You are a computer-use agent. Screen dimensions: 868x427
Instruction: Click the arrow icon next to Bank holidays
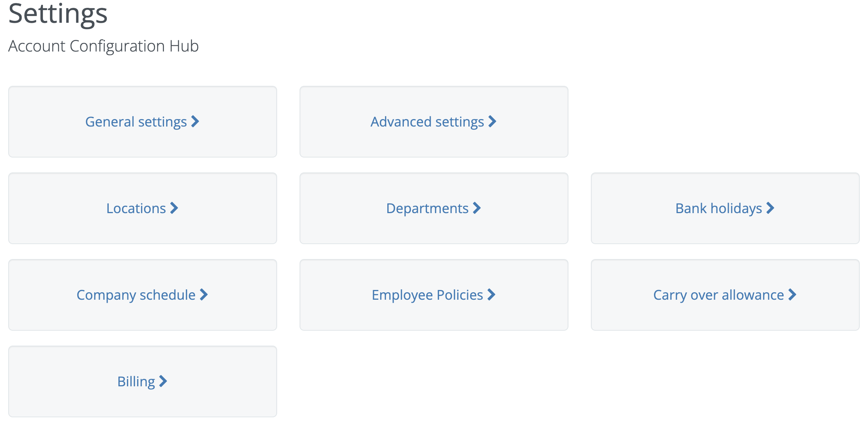pos(770,208)
